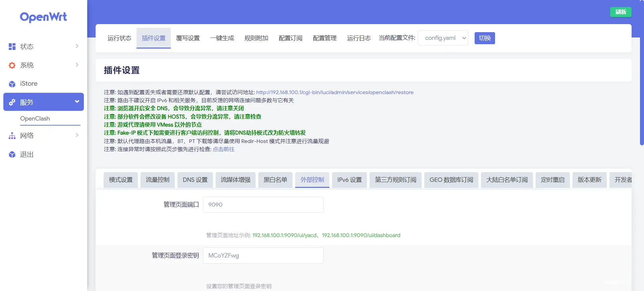Open the 覆写设置 tab
This screenshot has height=291, width=644.
point(188,38)
